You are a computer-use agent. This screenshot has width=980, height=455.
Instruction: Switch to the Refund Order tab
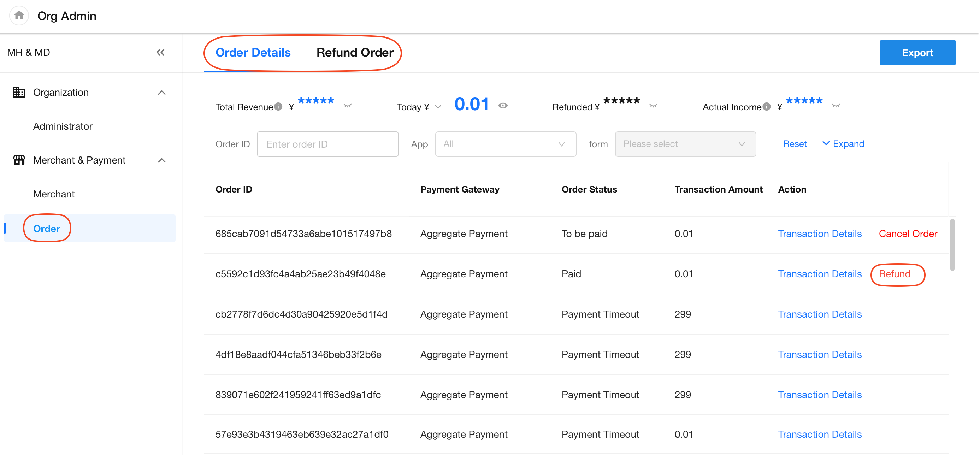(x=355, y=53)
